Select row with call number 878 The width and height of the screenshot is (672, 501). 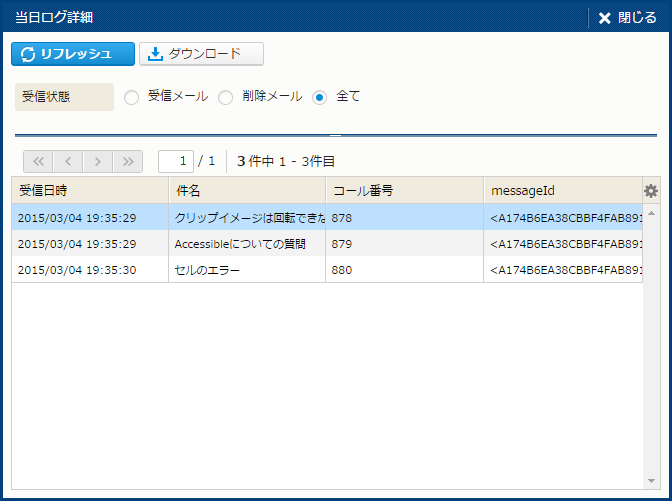[x=404, y=217]
